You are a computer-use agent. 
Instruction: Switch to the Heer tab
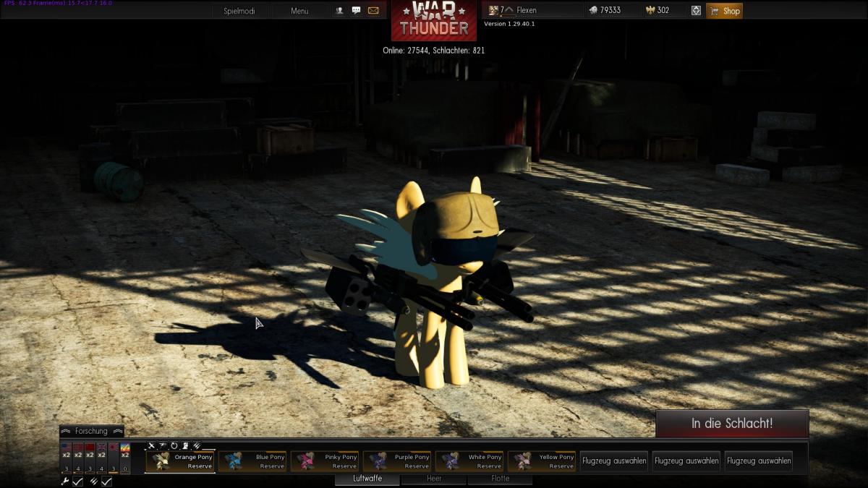434,479
